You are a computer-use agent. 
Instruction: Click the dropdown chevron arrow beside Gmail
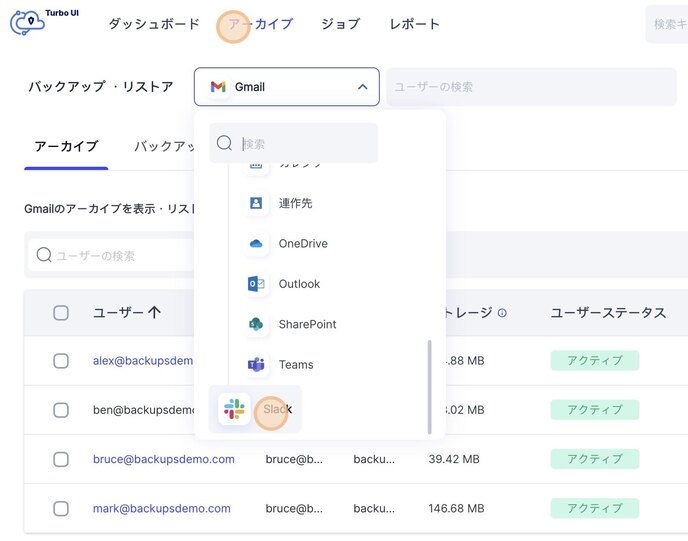[x=362, y=86]
